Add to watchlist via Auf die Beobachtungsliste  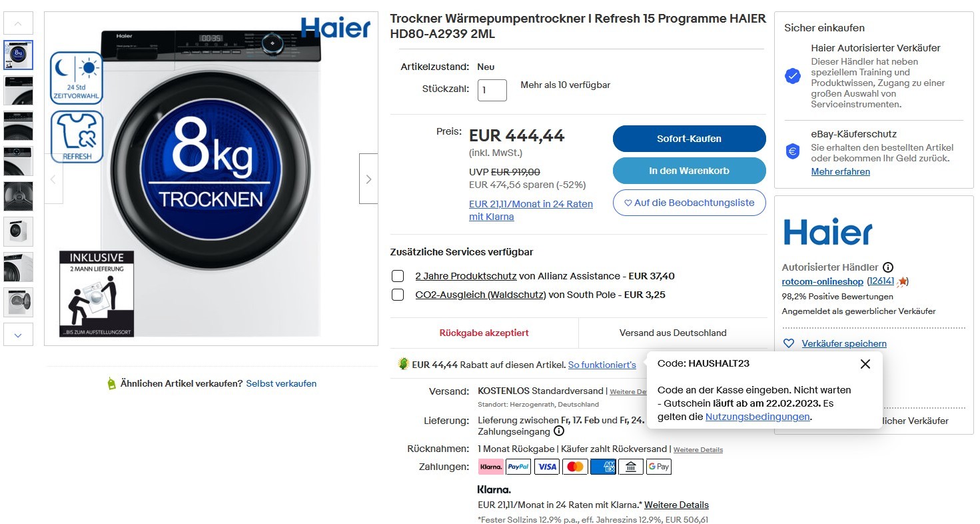tap(689, 203)
